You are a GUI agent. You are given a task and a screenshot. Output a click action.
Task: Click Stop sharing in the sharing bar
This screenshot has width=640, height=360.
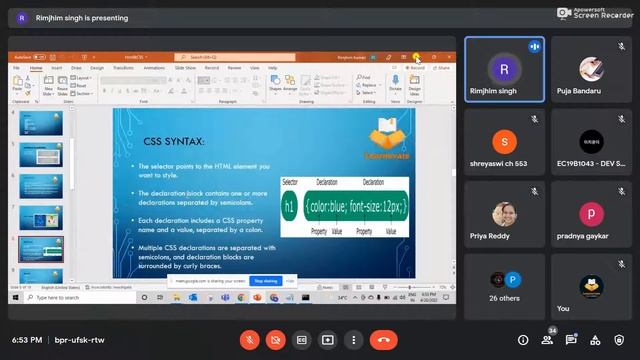[266, 281]
